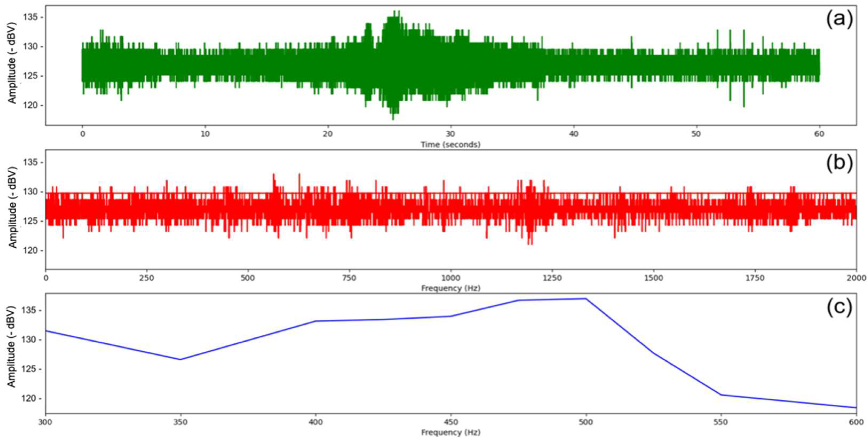This screenshot has height=445, width=868.
Task: Click the 135 y-axis tick of green plot
Action: (31, 17)
